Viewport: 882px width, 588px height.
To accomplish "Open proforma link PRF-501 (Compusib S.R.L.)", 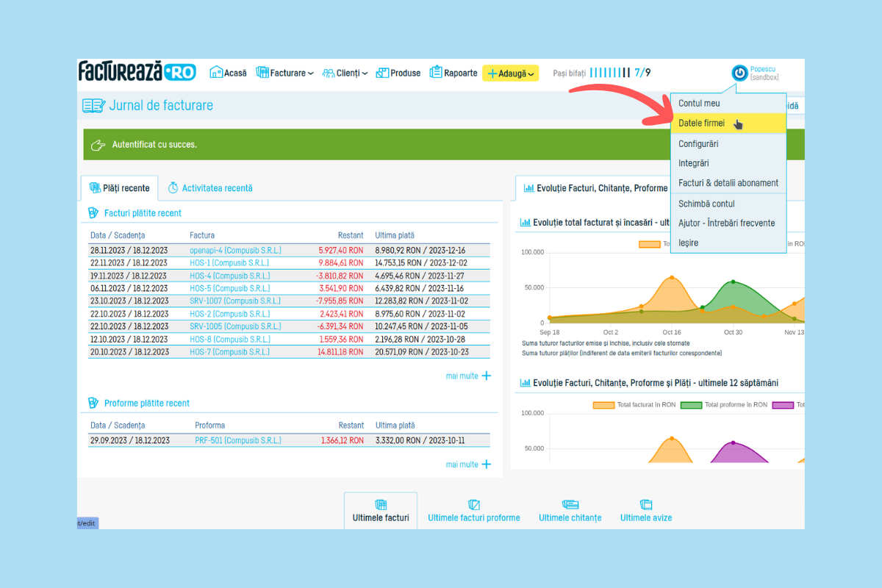I will [x=237, y=441].
